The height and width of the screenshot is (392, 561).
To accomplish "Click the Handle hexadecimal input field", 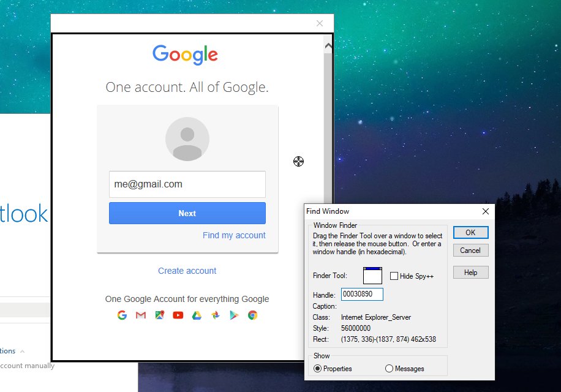I will click(x=361, y=294).
